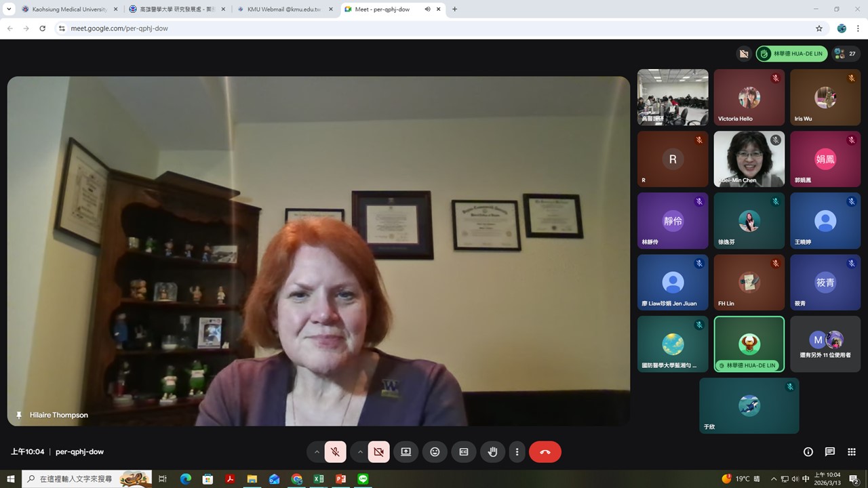Open the participants list showing 27 people
This screenshot has width=868, height=488.
tap(845, 54)
